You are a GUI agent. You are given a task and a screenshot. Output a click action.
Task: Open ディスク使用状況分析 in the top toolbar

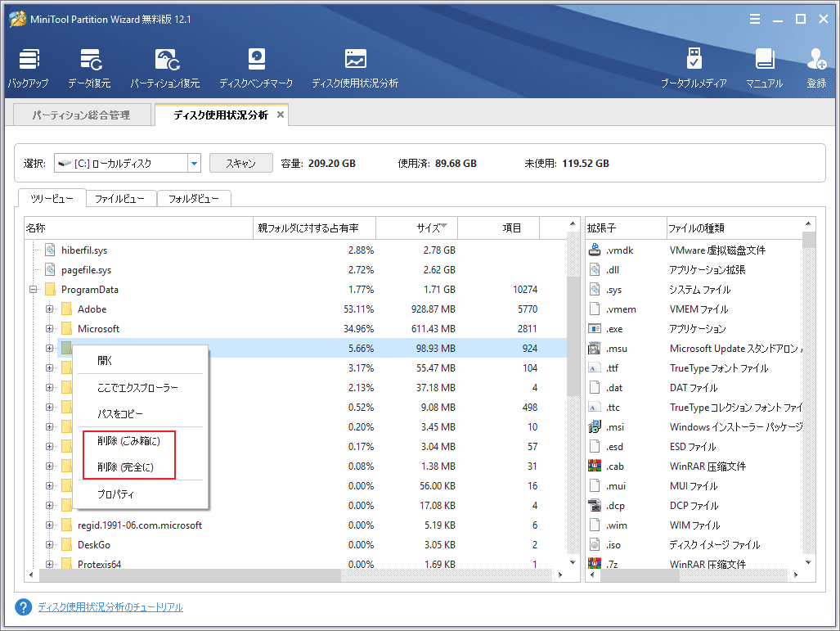355,69
